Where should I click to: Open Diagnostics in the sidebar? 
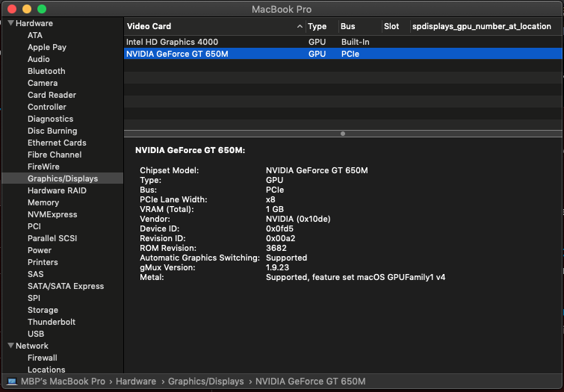click(x=50, y=119)
